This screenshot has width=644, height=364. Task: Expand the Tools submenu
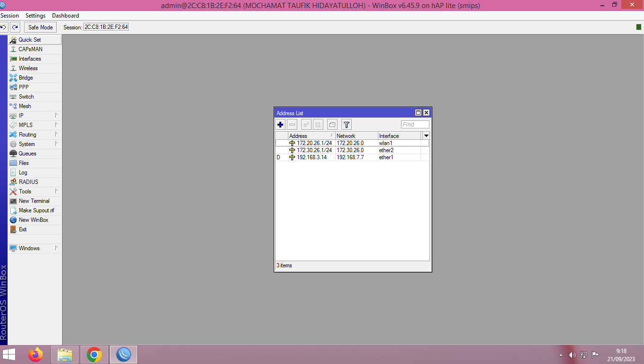click(x=35, y=191)
